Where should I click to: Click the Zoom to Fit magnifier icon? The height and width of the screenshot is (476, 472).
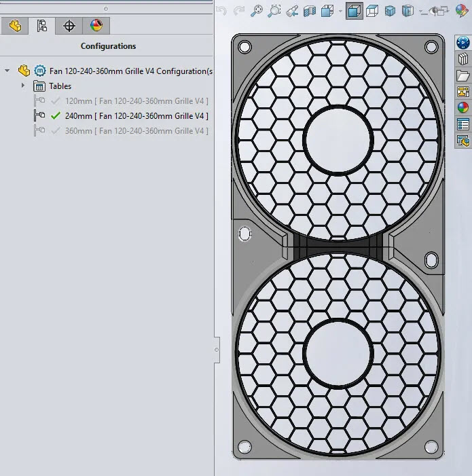[x=257, y=10]
